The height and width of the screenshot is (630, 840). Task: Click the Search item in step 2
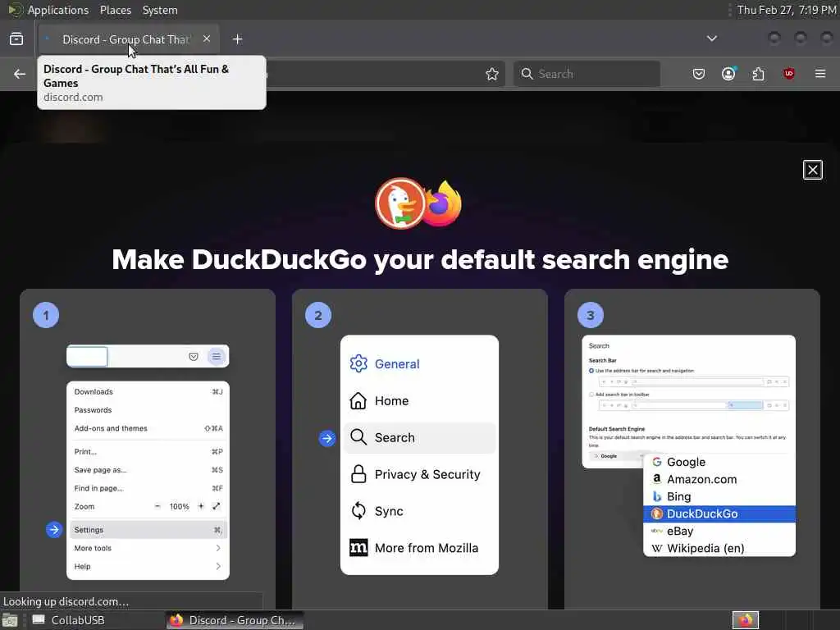[419, 438]
